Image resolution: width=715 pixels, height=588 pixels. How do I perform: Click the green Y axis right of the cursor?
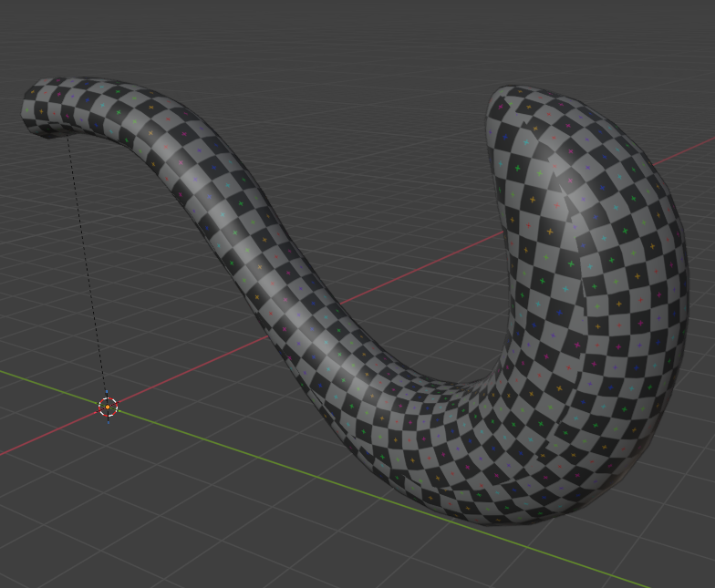(228, 445)
